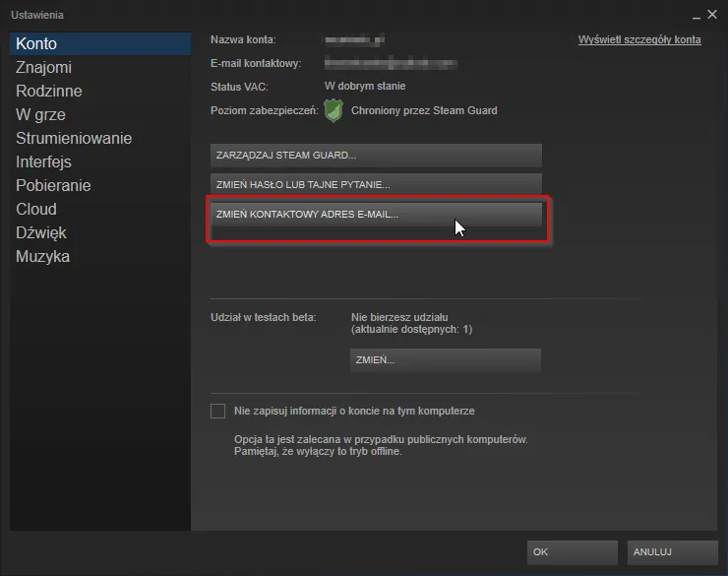
Task: Close the Ustawienia window
Action: pyautogui.click(x=712, y=15)
